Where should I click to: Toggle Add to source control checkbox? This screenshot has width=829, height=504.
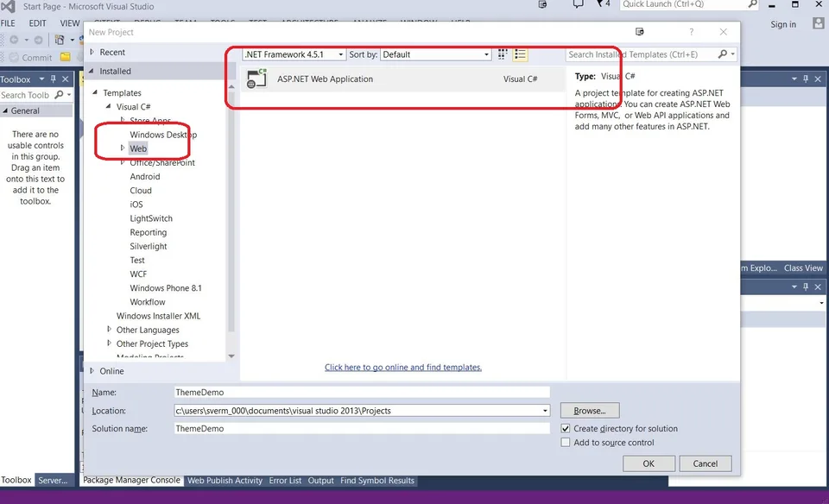click(566, 442)
